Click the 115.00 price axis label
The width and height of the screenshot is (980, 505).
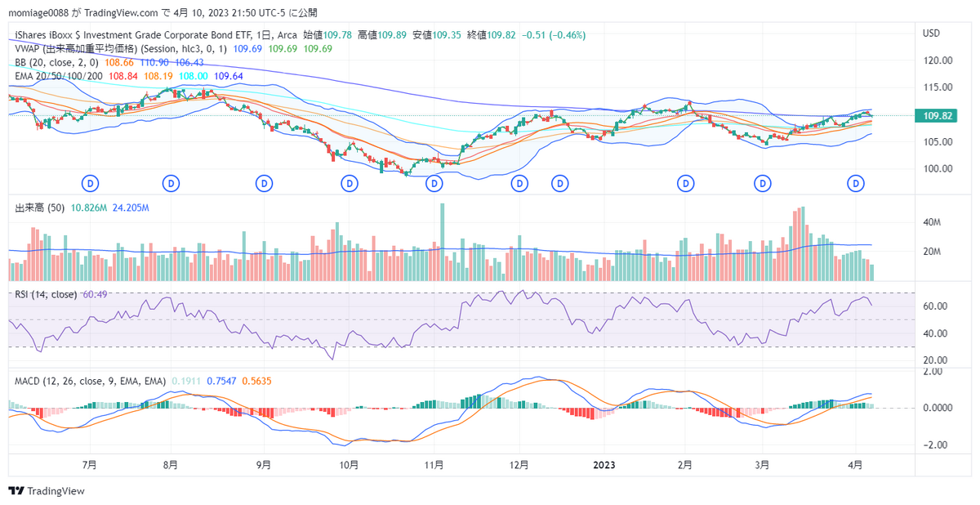coord(938,87)
